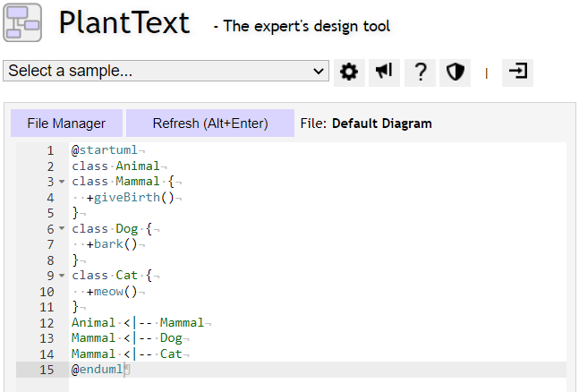
Task: Click the closing brace on line 11
Action: (x=75, y=307)
